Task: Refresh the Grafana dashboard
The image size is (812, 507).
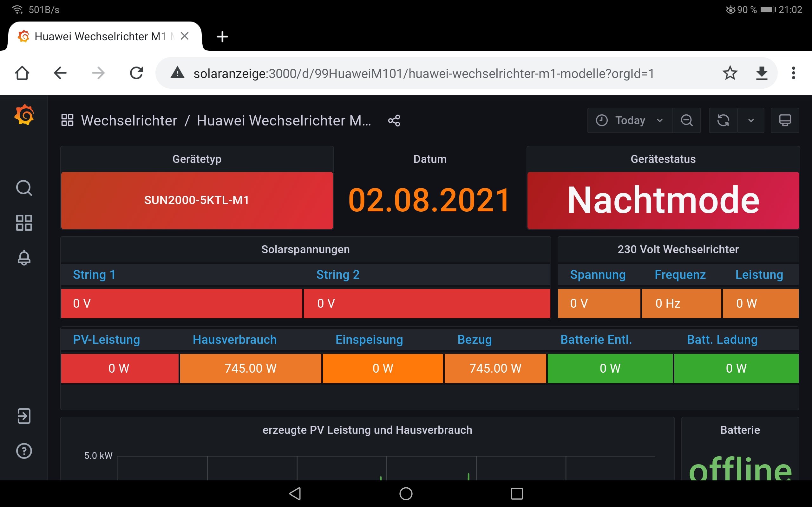Action: pos(723,120)
